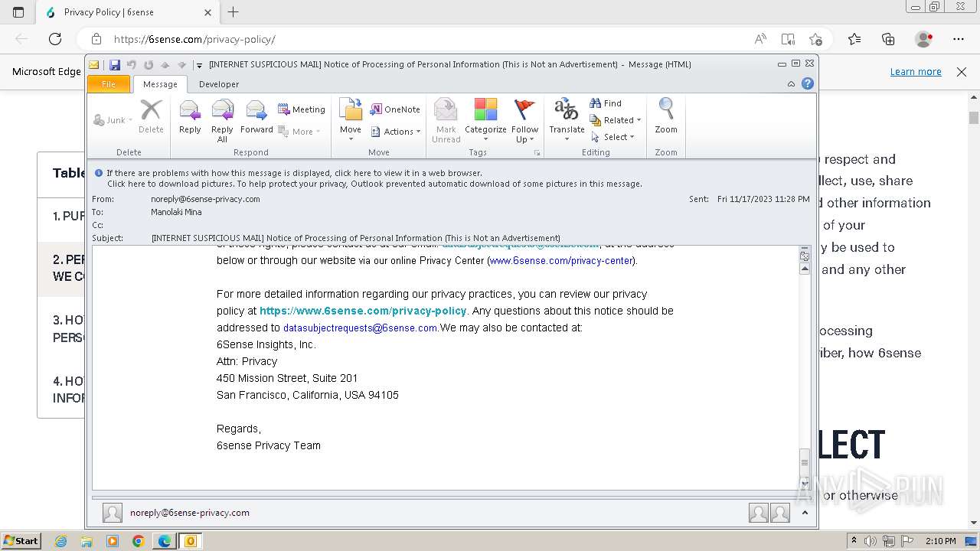Click the volume icon in system tray
Screen dimensions: 980x551
(x=871, y=541)
